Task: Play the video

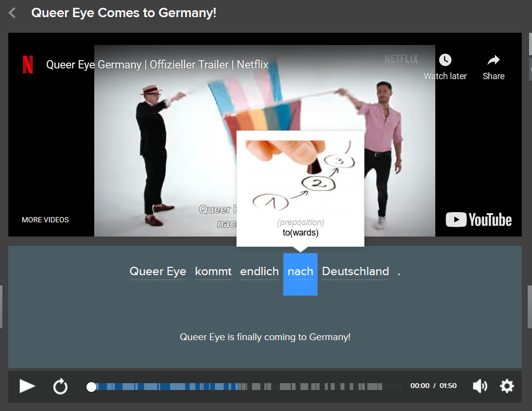Action: 27,386
